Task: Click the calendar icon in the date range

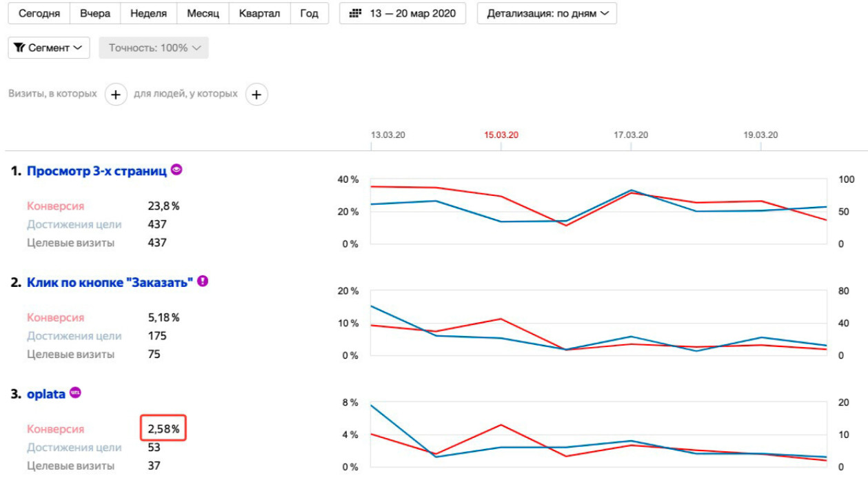Action: [356, 14]
